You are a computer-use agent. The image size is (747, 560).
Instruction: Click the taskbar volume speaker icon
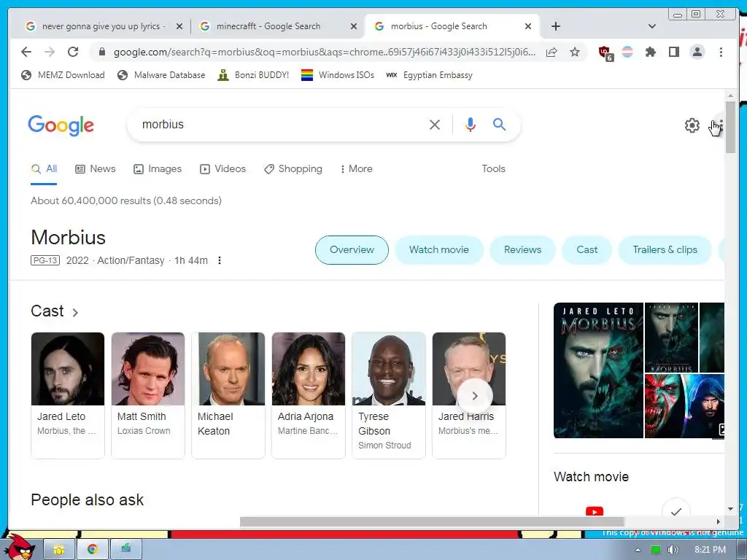673,550
